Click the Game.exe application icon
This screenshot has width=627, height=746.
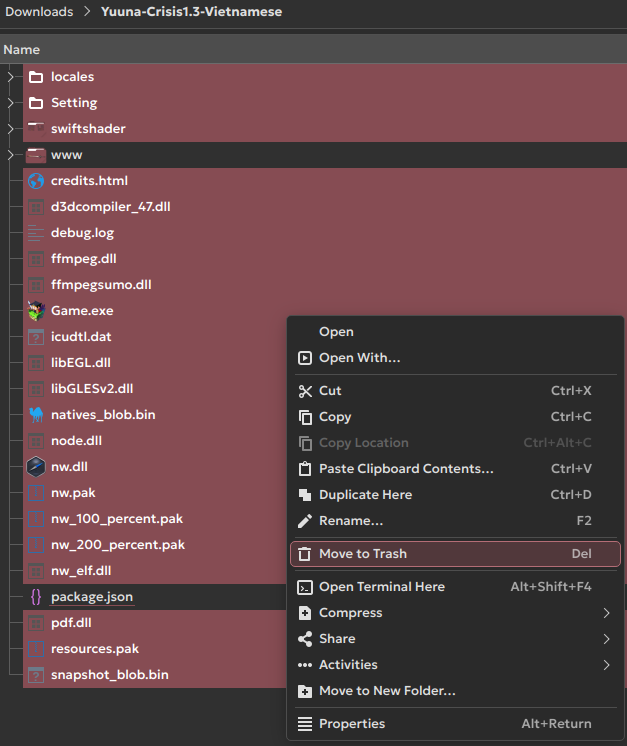[36, 311]
